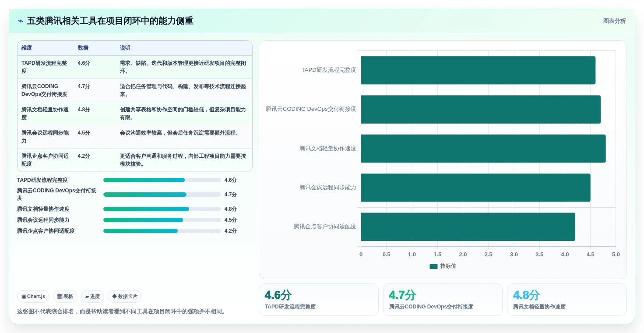
Task: Open the 4.6分 TAPD data card
Action: pos(319,300)
